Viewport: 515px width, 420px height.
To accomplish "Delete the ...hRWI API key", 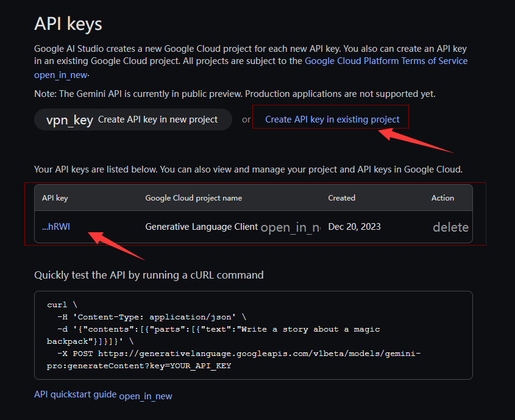I will 450,227.
